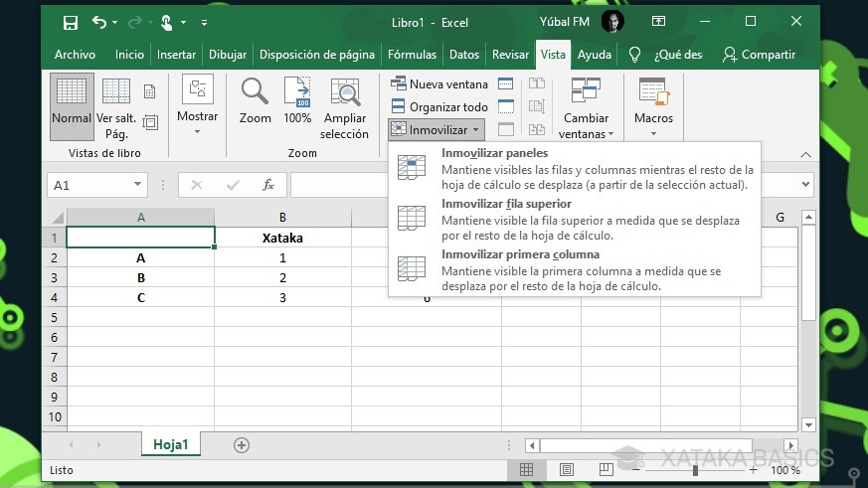Image resolution: width=868 pixels, height=488 pixels.
Task: Open ribbon display options icon
Action: [658, 22]
